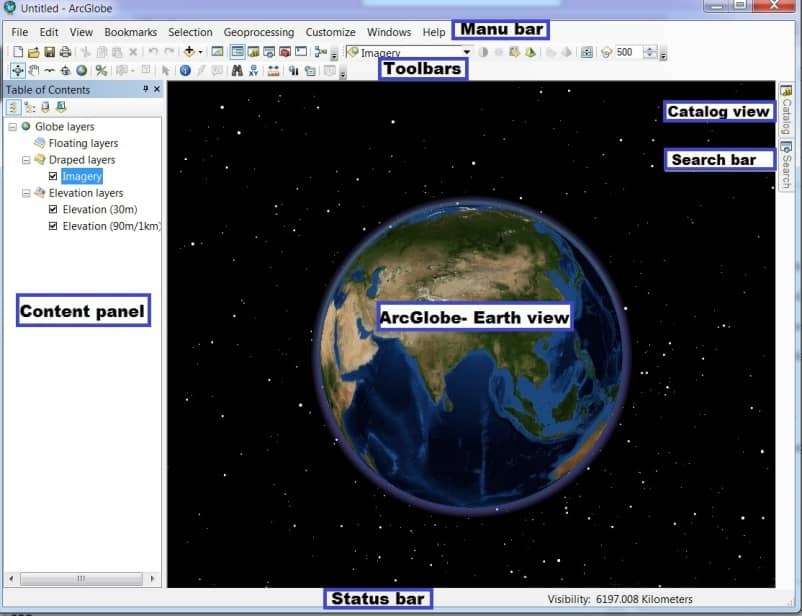Select the Pan hand tool
Screen dimensions: 802x616
click(33, 71)
